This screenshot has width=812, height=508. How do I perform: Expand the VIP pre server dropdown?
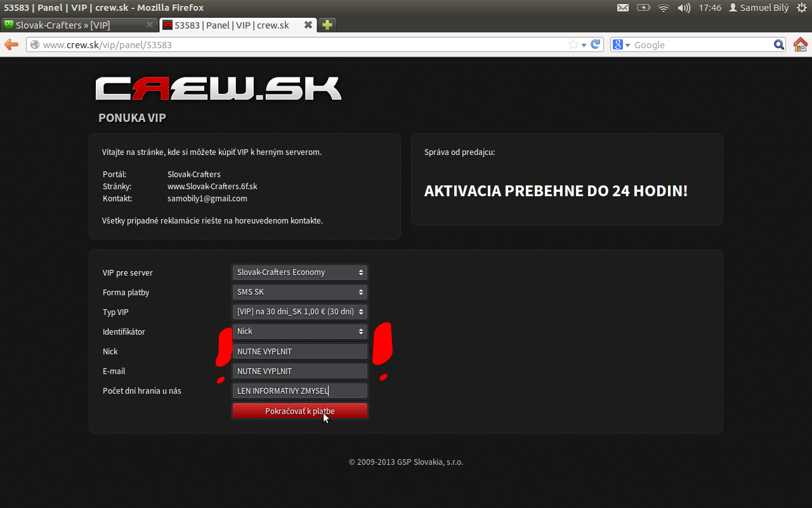pyautogui.click(x=300, y=272)
